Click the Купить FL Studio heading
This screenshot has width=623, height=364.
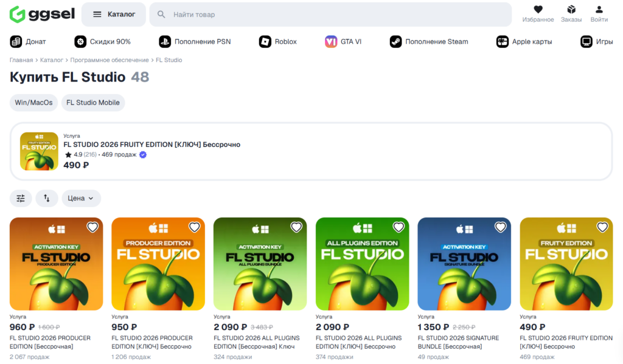pos(68,77)
